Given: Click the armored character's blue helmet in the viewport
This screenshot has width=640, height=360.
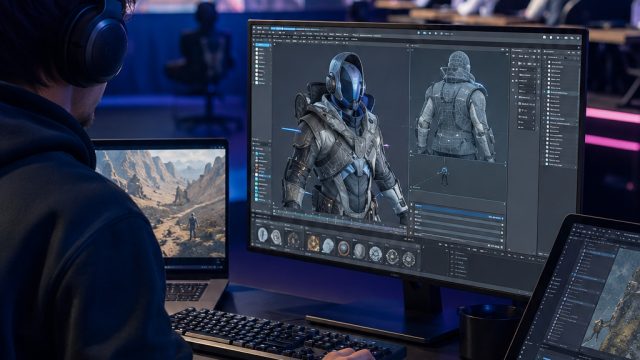Looking at the screenshot, I should tap(347, 80).
